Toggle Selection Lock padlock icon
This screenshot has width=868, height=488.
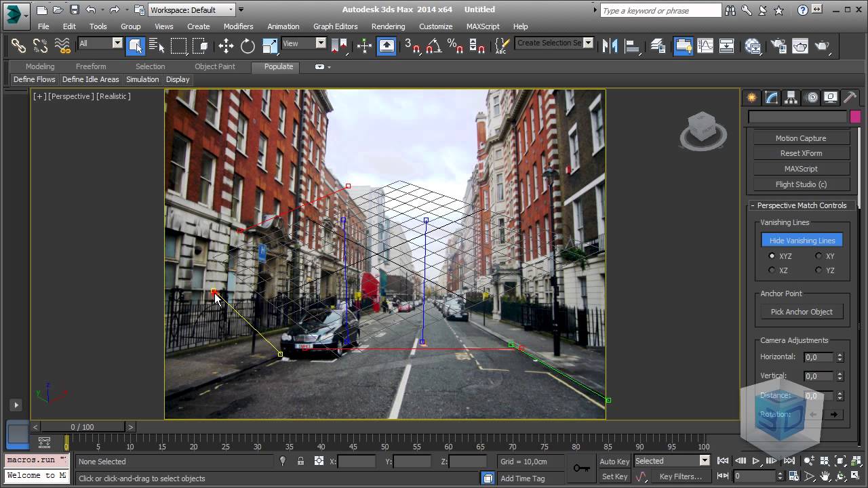[300, 461]
